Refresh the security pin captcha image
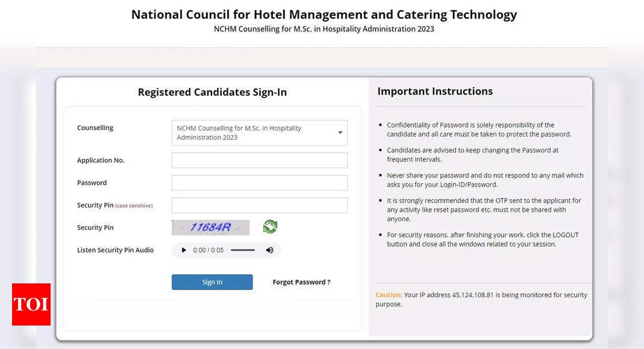 pos(270,227)
